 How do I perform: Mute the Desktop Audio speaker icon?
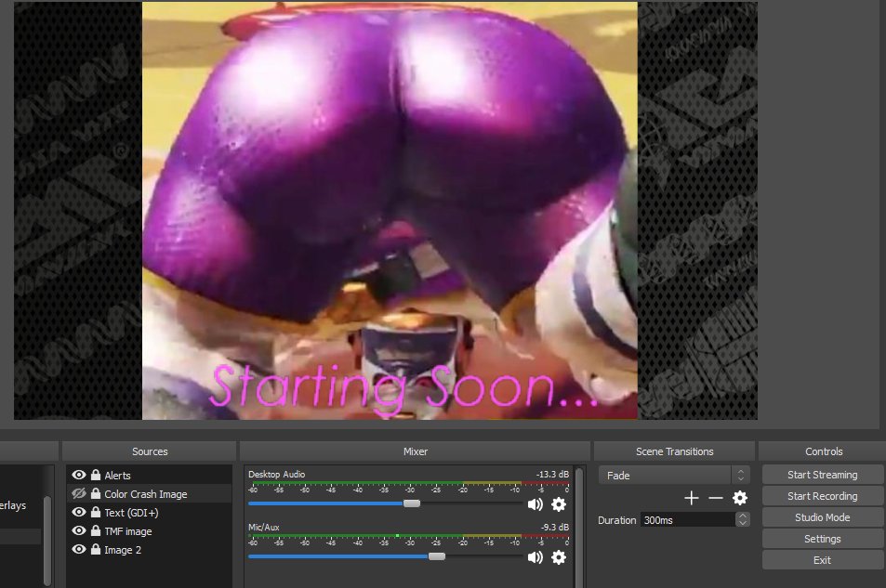[x=535, y=504]
